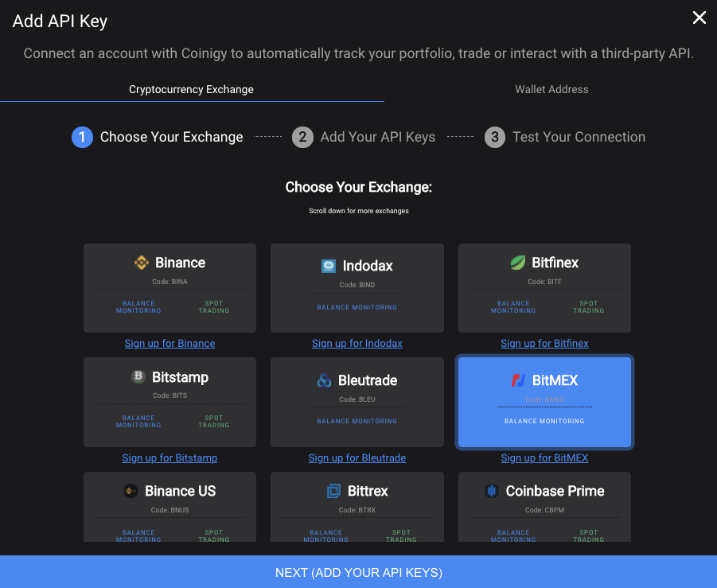Click the Code: CBPM text
Screen dimensions: 717x588
544,510
